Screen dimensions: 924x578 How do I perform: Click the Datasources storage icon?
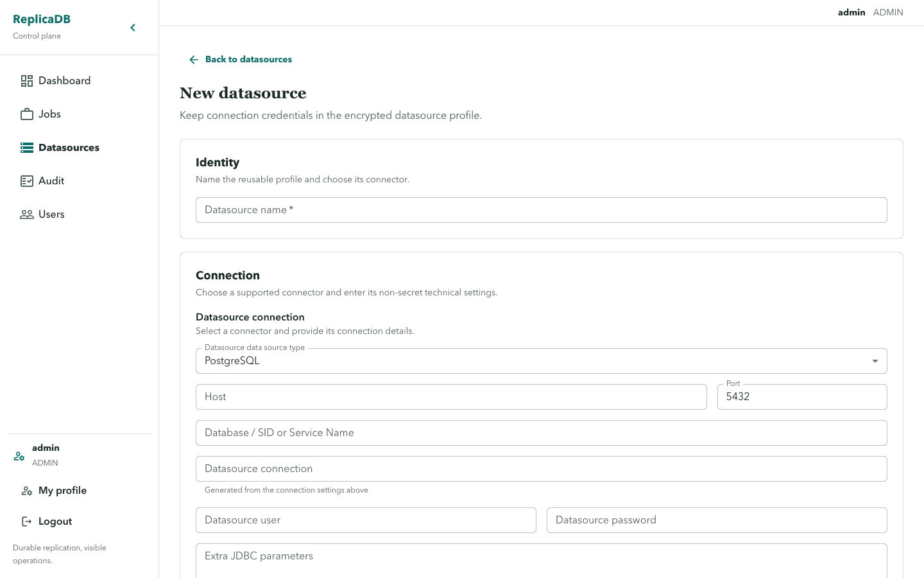(x=27, y=148)
